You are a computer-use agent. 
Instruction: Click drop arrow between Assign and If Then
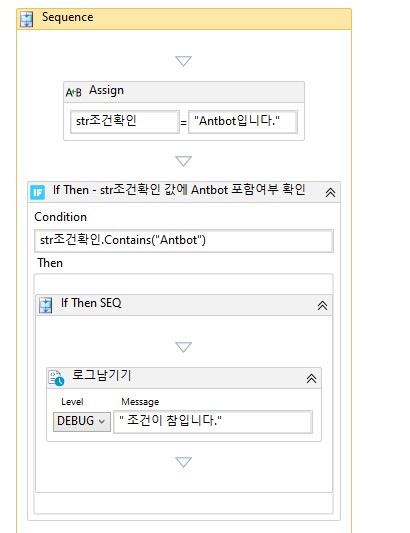(184, 161)
